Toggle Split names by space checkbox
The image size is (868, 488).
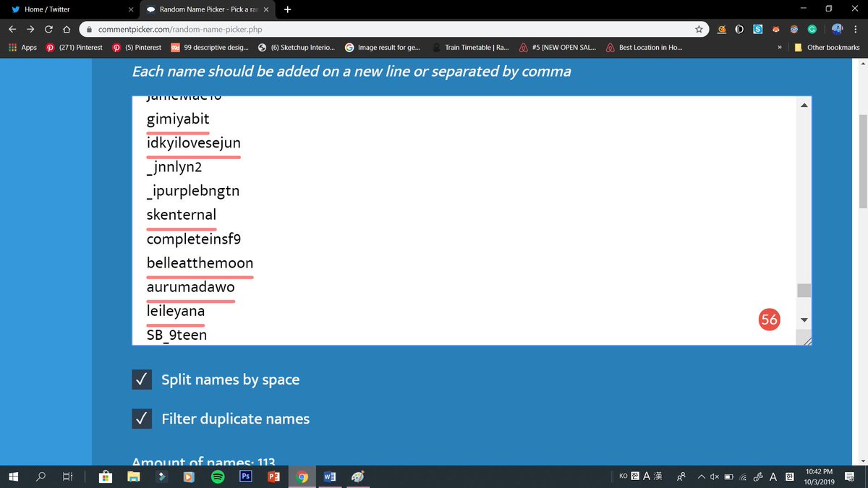[142, 380]
